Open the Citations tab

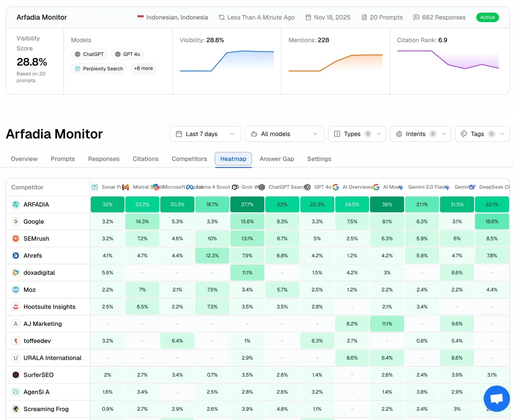coord(145,159)
